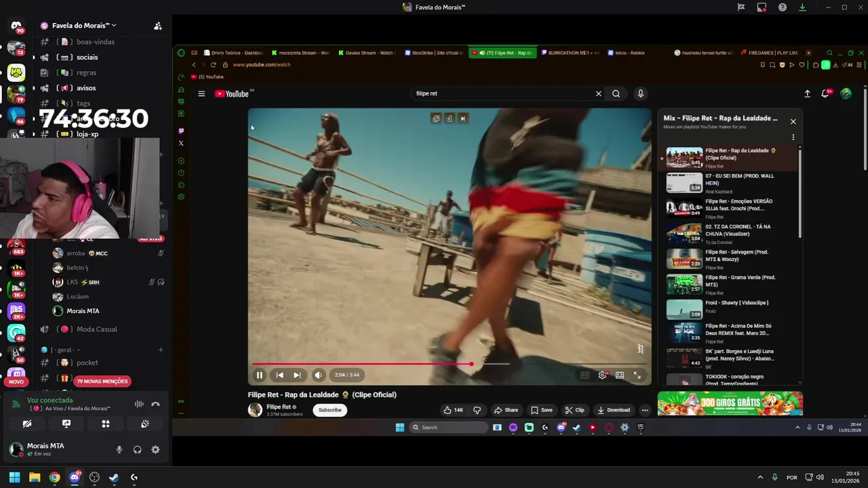Pause the YouTube video
Image resolution: width=868 pixels, height=488 pixels.
coord(259,375)
